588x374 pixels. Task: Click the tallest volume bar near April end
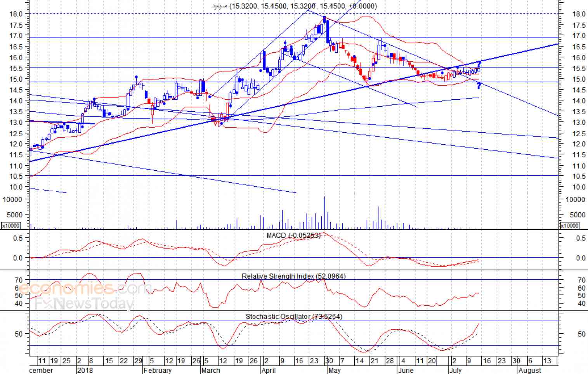(324, 213)
